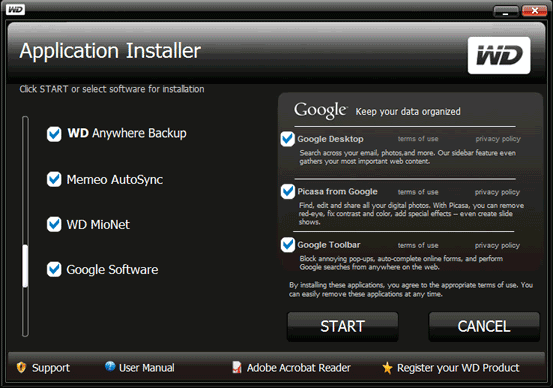This screenshot has height=388, width=553.
Task: Open Google Toolbar terms of use
Action: pos(418,245)
